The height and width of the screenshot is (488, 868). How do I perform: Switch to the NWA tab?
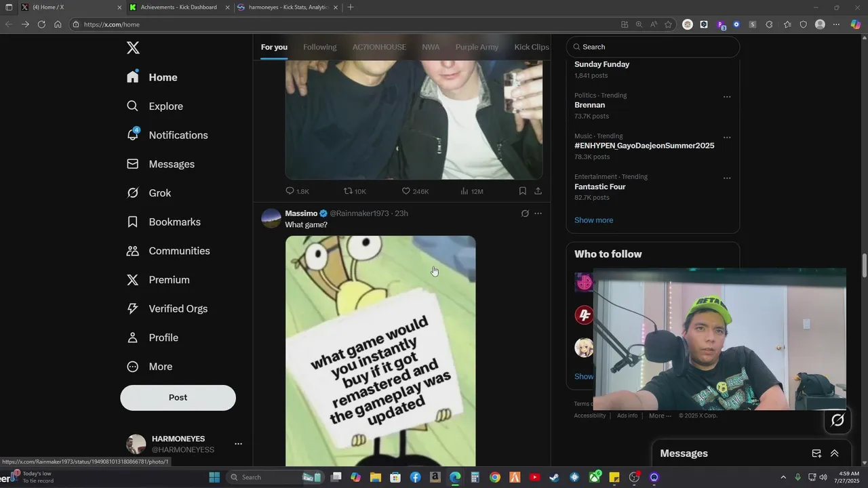coord(431,47)
